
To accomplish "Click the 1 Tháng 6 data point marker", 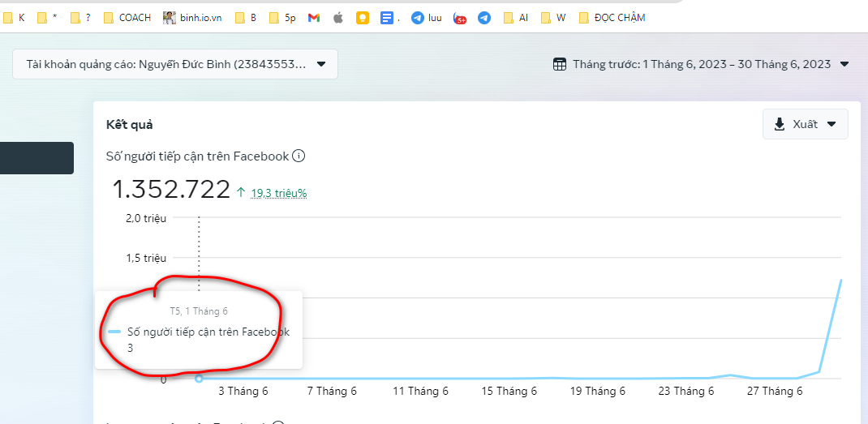I will tap(200, 379).
